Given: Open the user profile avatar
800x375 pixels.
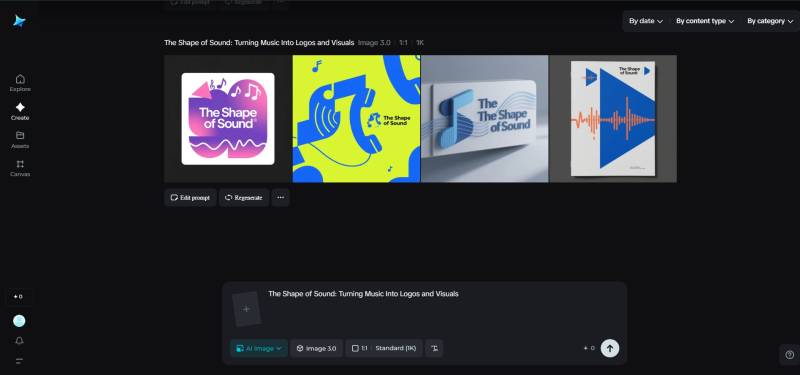Looking at the screenshot, I should (19, 320).
